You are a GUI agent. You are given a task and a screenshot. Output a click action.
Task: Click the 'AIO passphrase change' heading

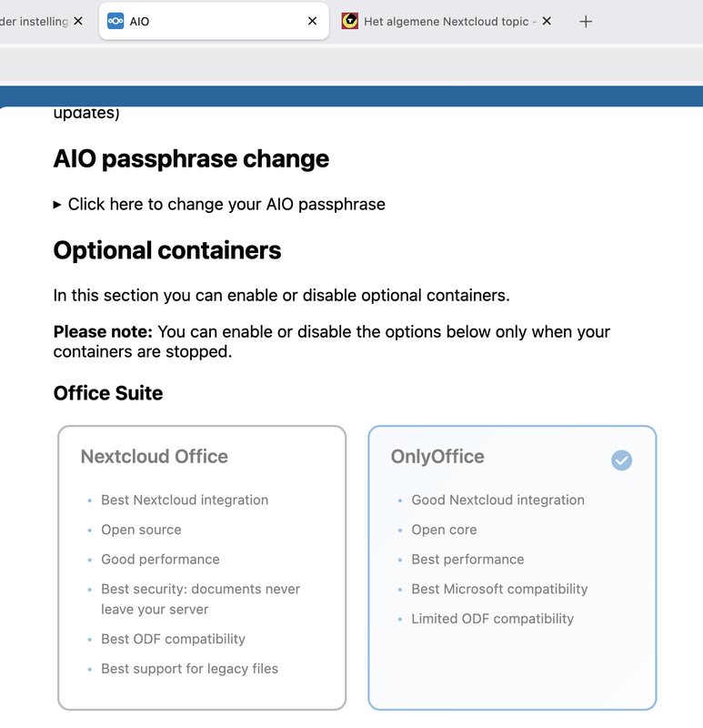point(191,158)
